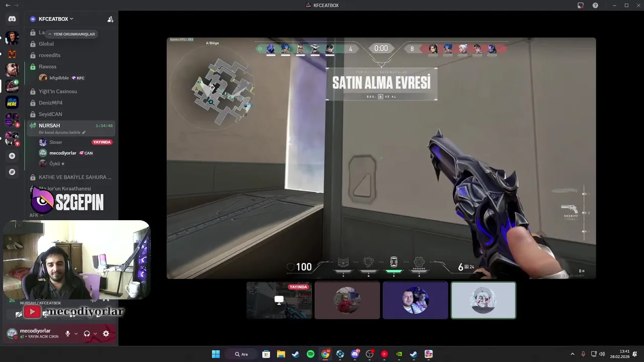644x362 pixels.
Task: Open File Explorer from taskbar
Action: pos(281,354)
